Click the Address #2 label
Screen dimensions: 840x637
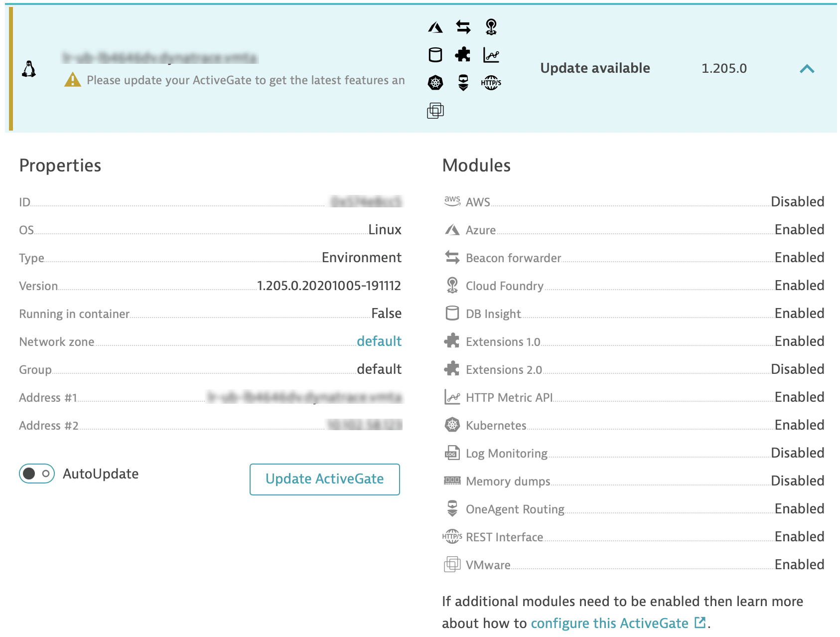point(49,426)
